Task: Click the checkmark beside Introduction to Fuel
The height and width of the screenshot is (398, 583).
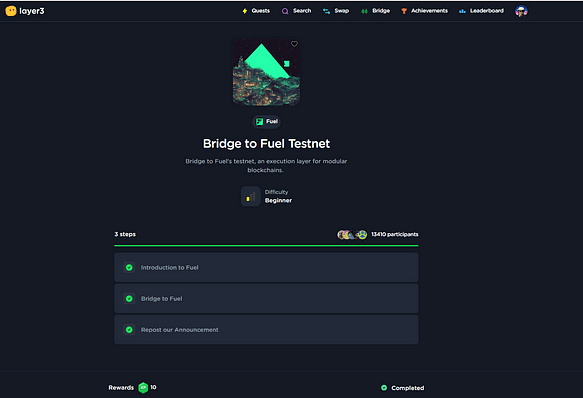Action: pos(129,267)
